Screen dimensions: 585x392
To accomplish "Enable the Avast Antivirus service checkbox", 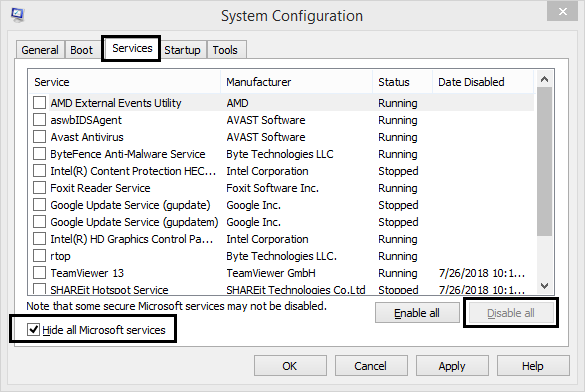I will click(40, 137).
